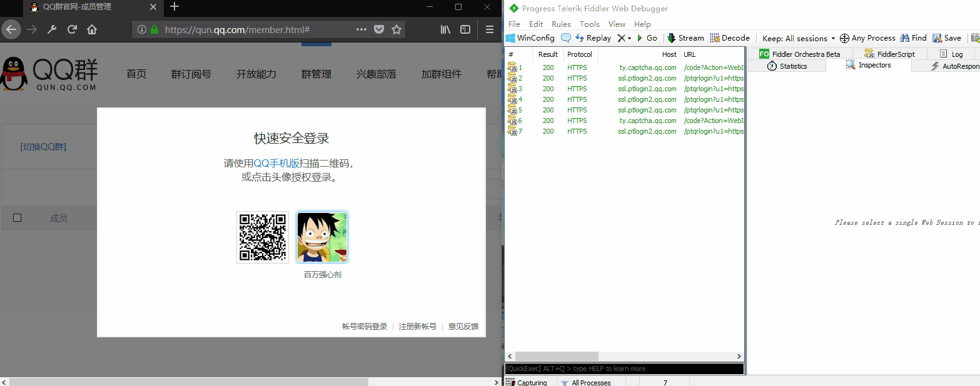
Task: Switch to Log tab in Fiddler
Action: (x=951, y=54)
